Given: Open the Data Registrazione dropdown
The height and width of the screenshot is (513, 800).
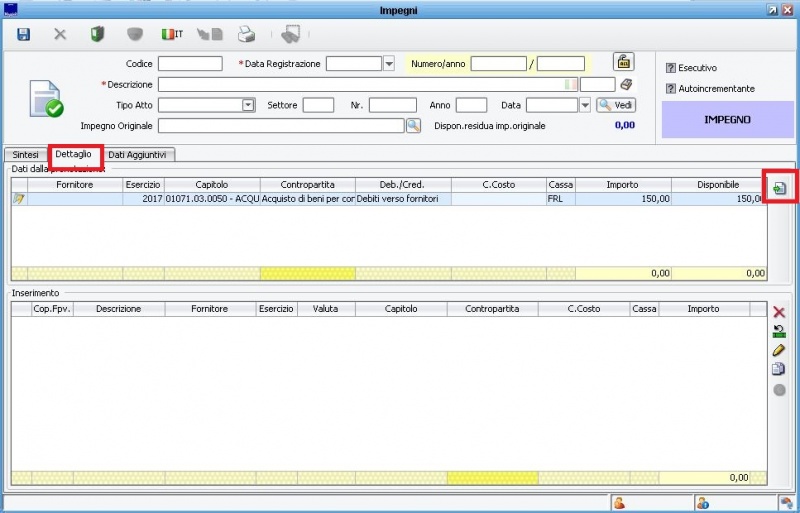Looking at the screenshot, I should 389,64.
